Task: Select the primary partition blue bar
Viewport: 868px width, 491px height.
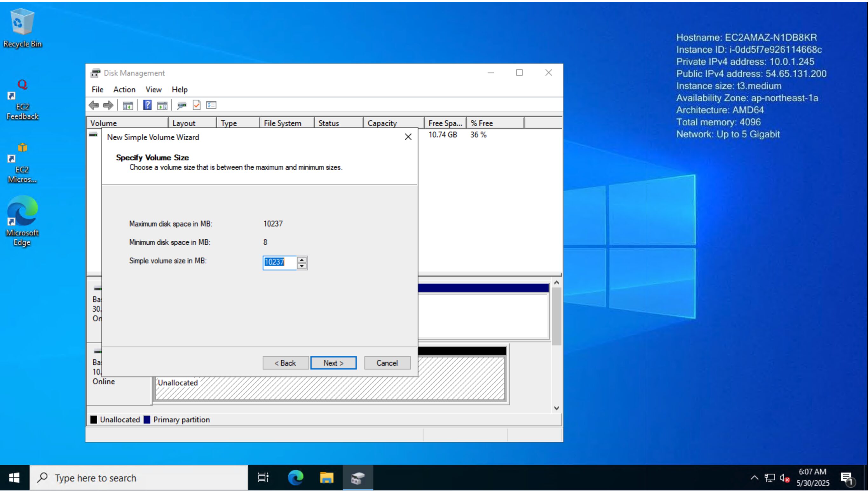Action: 483,288
